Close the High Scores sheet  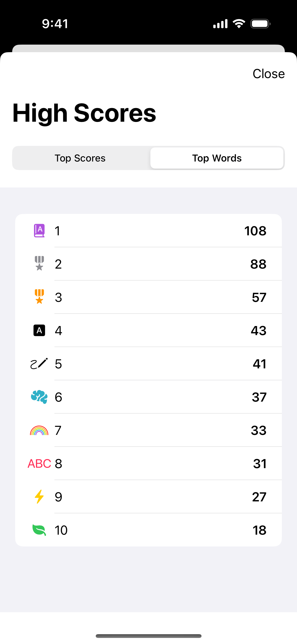(x=269, y=74)
